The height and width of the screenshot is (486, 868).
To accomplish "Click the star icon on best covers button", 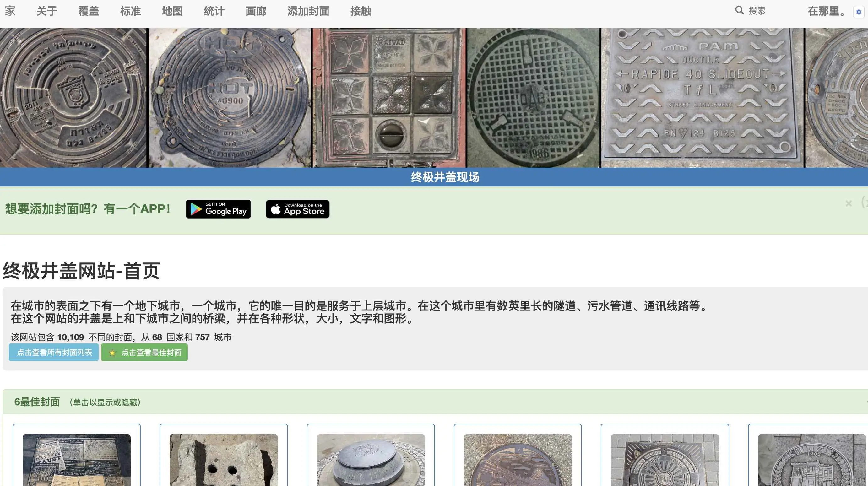I will (112, 353).
